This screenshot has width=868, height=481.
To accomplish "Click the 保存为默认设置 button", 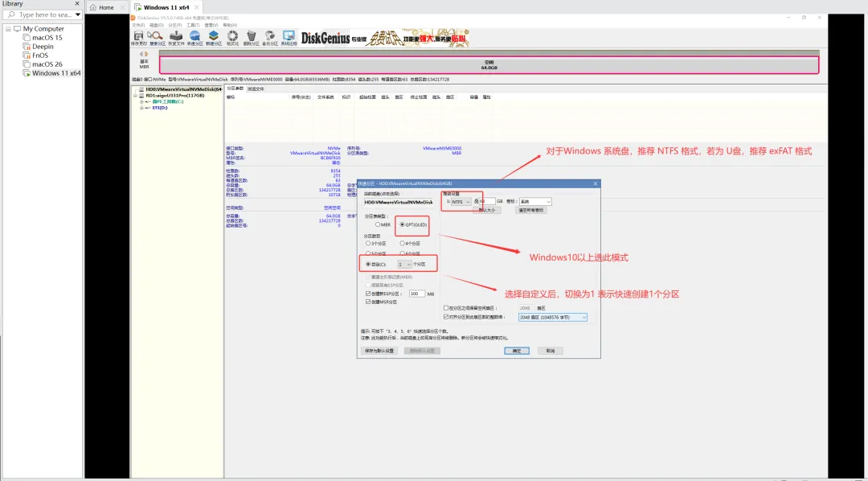I will 379,351.
